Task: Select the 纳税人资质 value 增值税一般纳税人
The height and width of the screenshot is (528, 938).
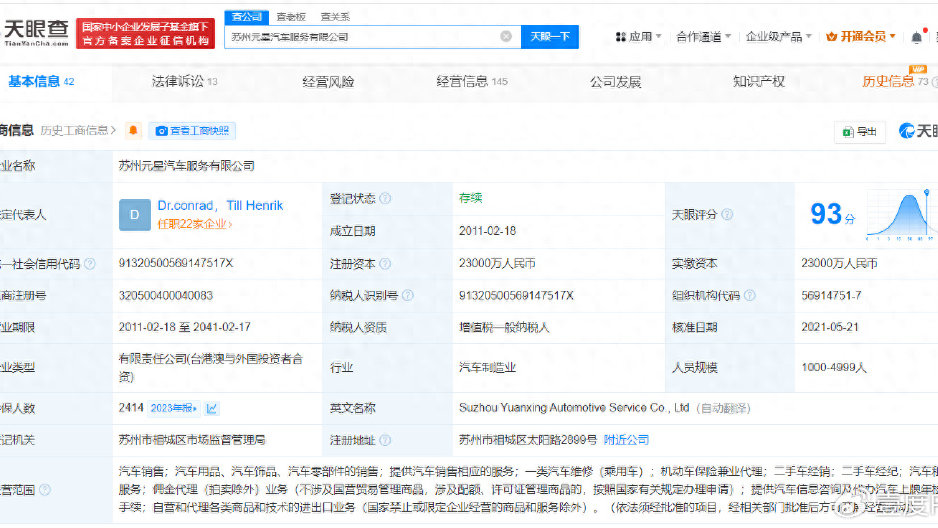Action: pos(504,327)
